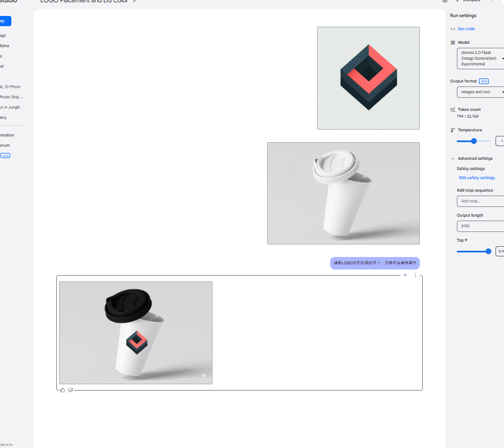Image resolution: width=504 pixels, height=448 pixels.
Task: Open the response's three-dot options menu
Action: [415, 275]
